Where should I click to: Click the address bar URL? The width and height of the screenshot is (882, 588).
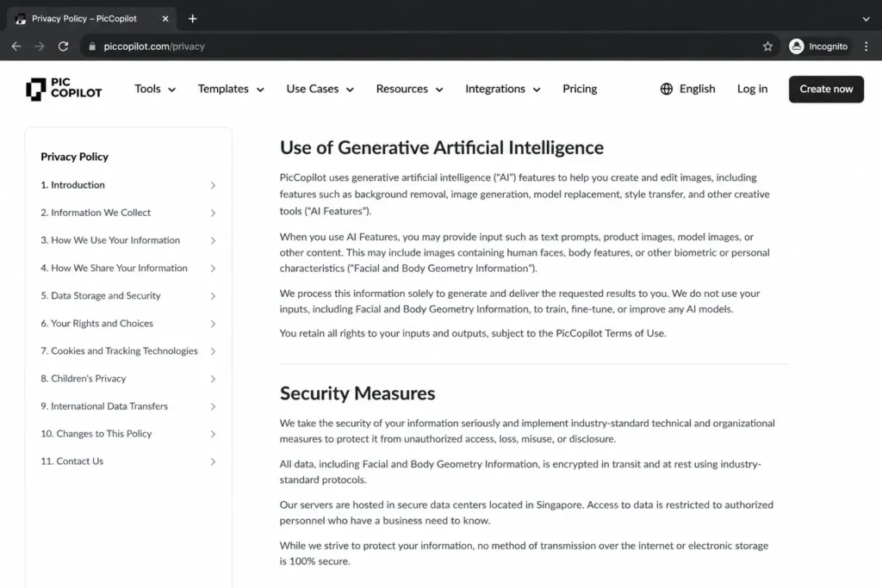click(154, 46)
